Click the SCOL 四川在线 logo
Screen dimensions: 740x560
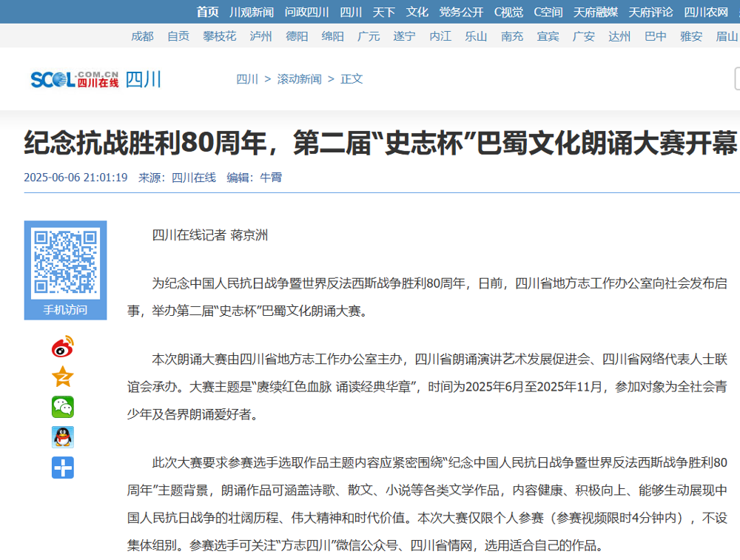point(74,79)
